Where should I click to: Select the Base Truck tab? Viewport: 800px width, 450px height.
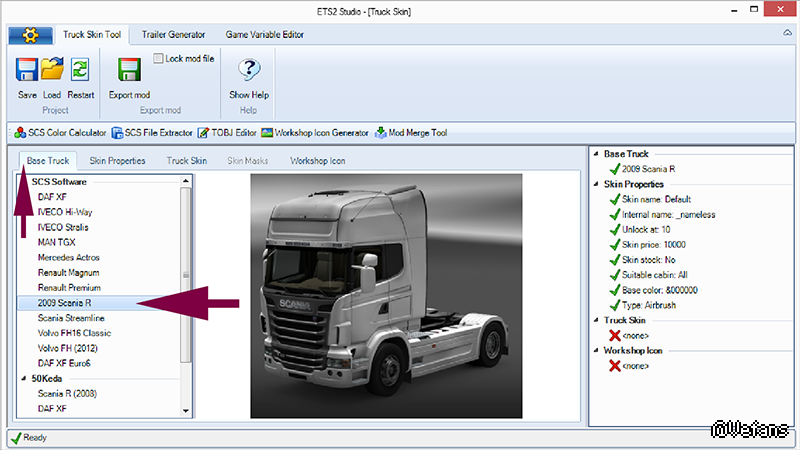[x=48, y=161]
